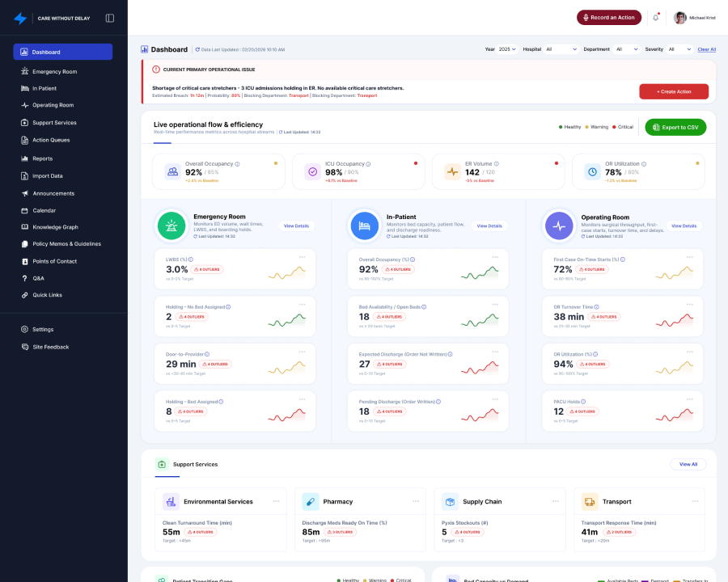
Task: View Details for Emergency Room
Action: coord(296,226)
